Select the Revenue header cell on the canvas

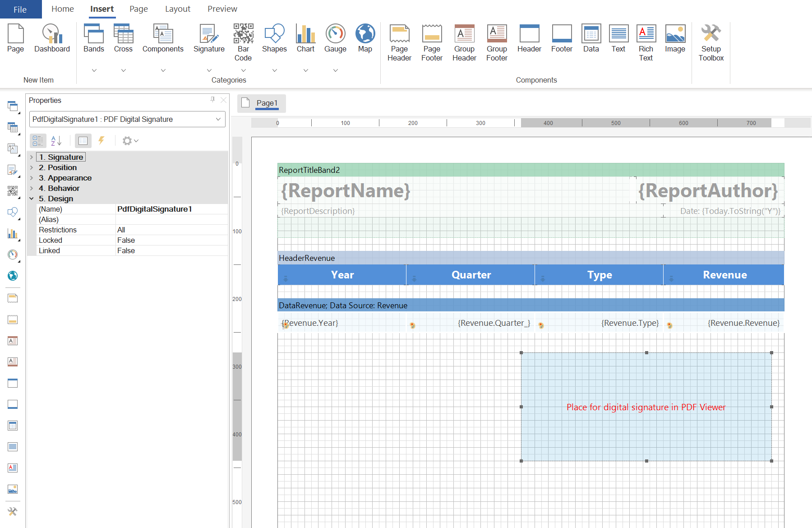tap(724, 275)
